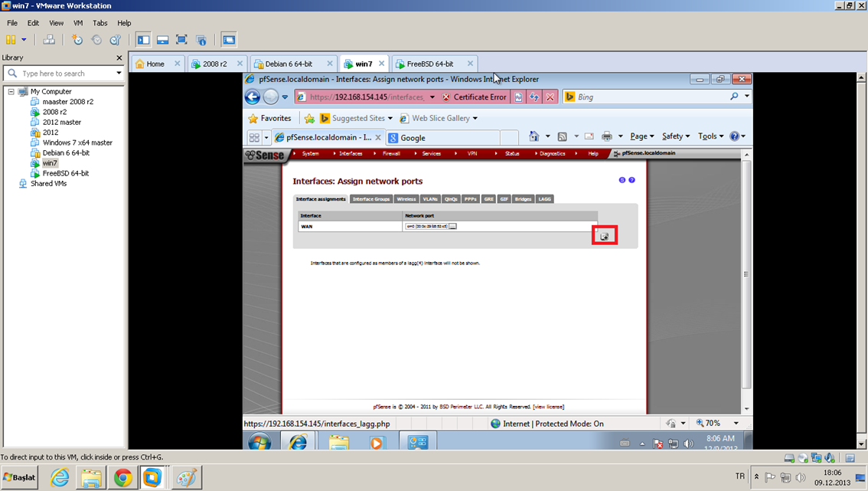Click the IE search magnifier icon

pos(734,97)
